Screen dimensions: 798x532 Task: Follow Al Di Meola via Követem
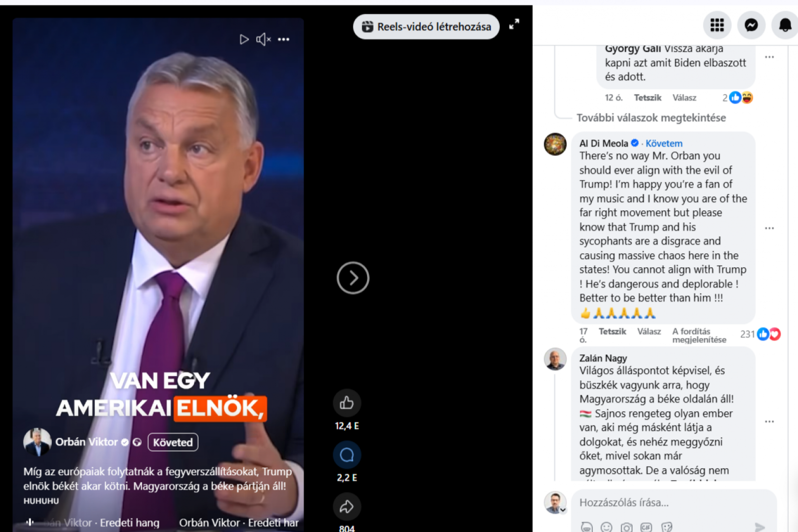point(664,144)
